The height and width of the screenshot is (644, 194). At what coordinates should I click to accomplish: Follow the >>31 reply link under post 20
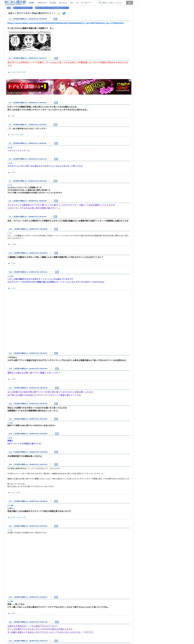click(x=18, y=493)
